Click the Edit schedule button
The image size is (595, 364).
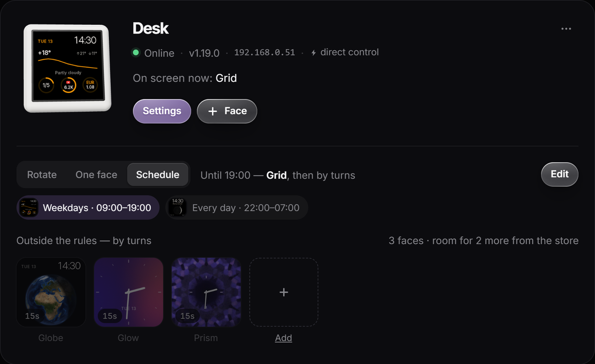tap(560, 174)
